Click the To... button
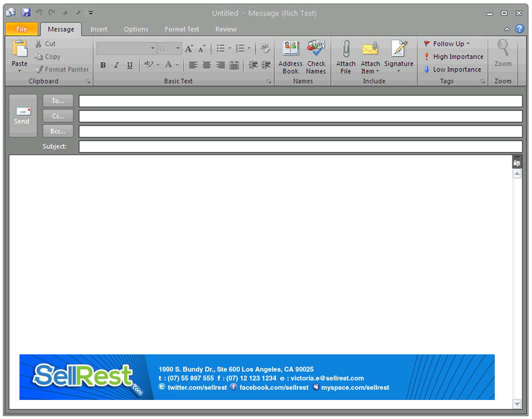Viewport: 532px width, 419px height. pos(58,101)
